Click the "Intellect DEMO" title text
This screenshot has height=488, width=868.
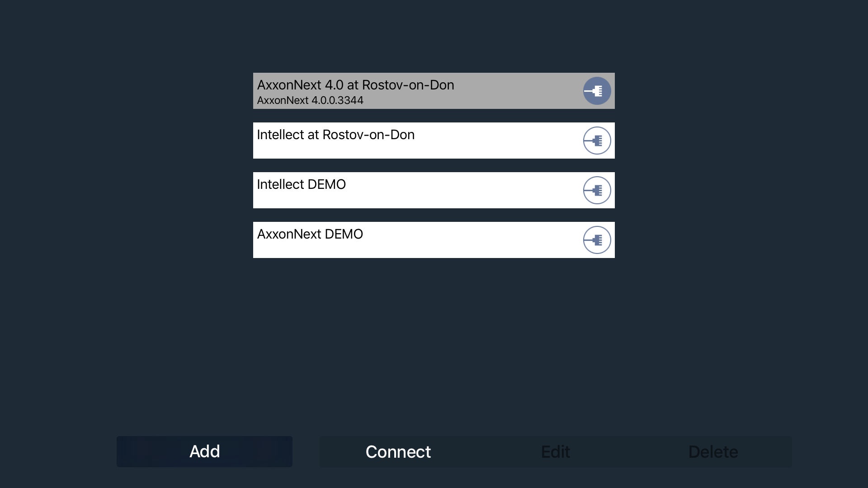(301, 184)
